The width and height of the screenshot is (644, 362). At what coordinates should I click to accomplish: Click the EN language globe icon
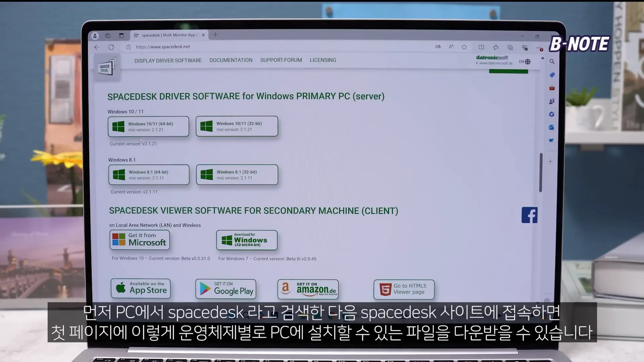528,61
